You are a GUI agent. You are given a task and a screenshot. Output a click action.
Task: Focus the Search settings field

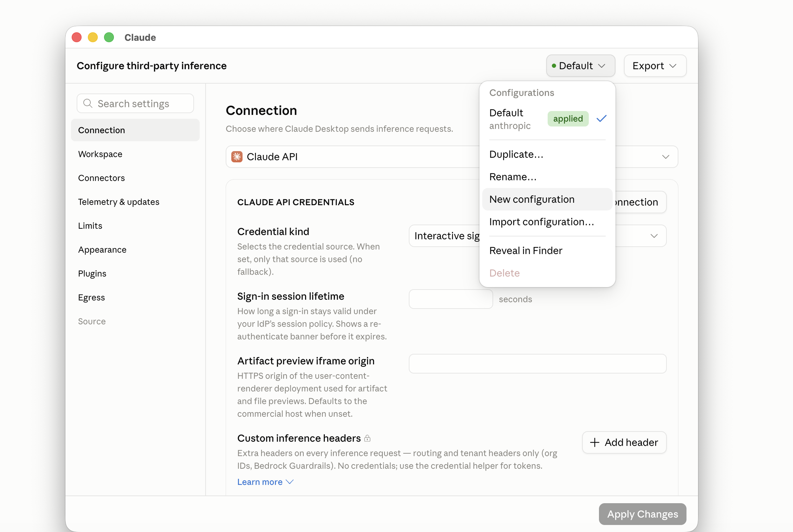click(135, 103)
